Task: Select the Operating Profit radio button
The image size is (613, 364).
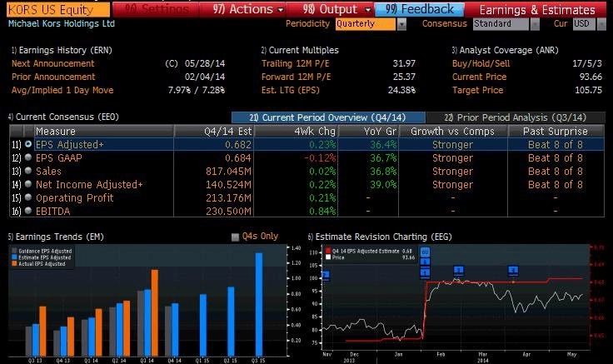Action: coord(28,197)
